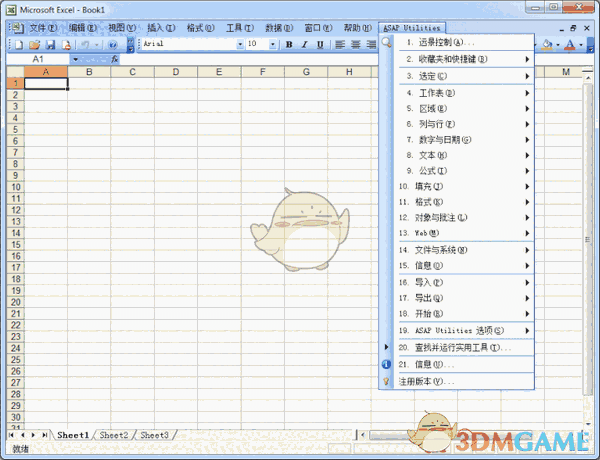Close the ASAP Utilities menu header
This screenshot has height=460, width=600.
412,28
